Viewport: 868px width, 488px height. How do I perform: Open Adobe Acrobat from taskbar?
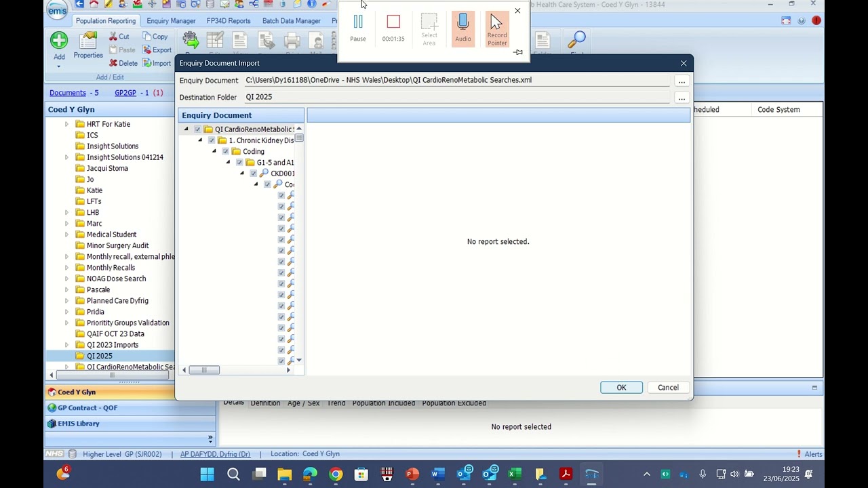tap(566, 474)
